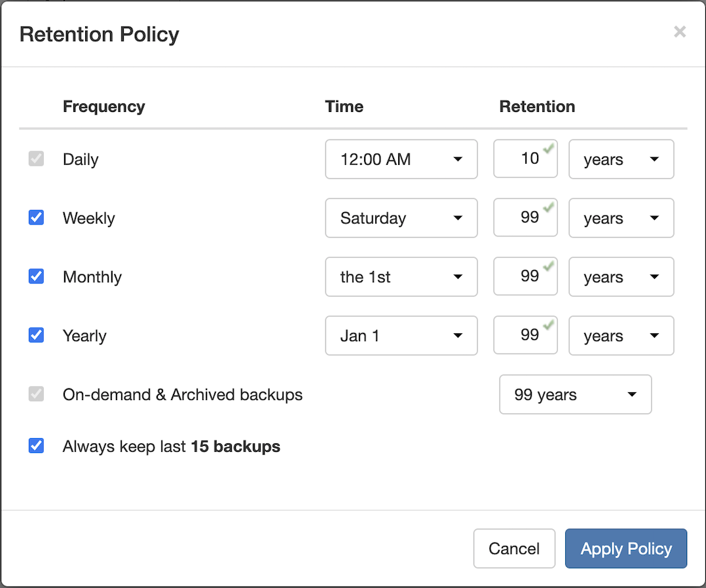Click the Cancel button
Image resolution: width=706 pixels, height=588 pixels.
click(514, 549)
